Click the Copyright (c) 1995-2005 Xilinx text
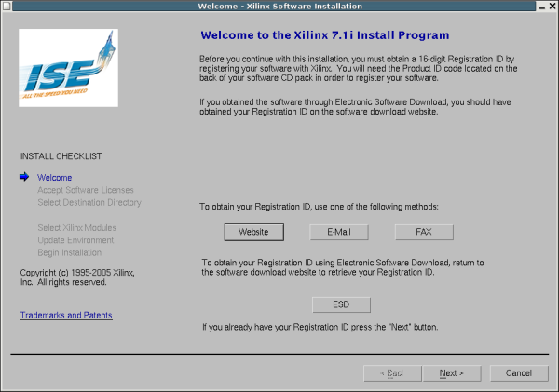Screen dimensions: 559x392 (x=77, y=277)
